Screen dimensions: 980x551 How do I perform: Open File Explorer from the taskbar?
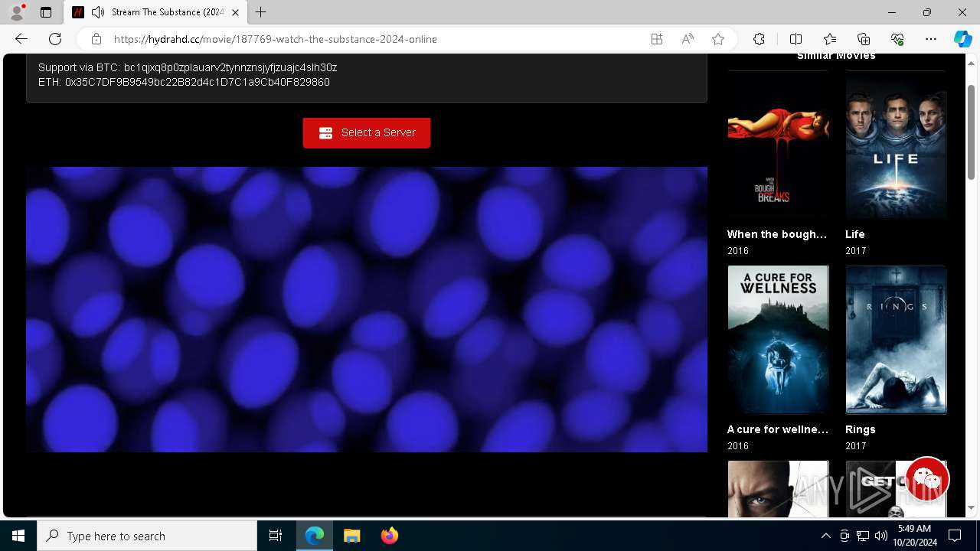(x=352, y=536)
